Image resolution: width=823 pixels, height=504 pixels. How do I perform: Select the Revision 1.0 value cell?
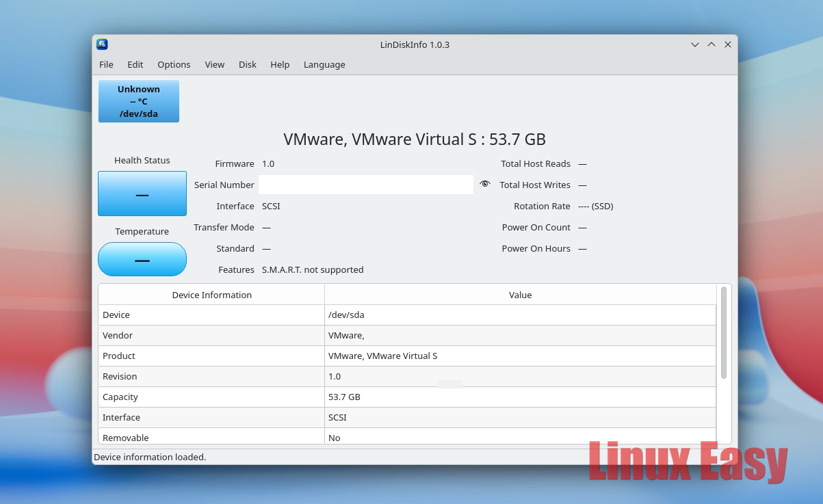click(x=520, y=377)
